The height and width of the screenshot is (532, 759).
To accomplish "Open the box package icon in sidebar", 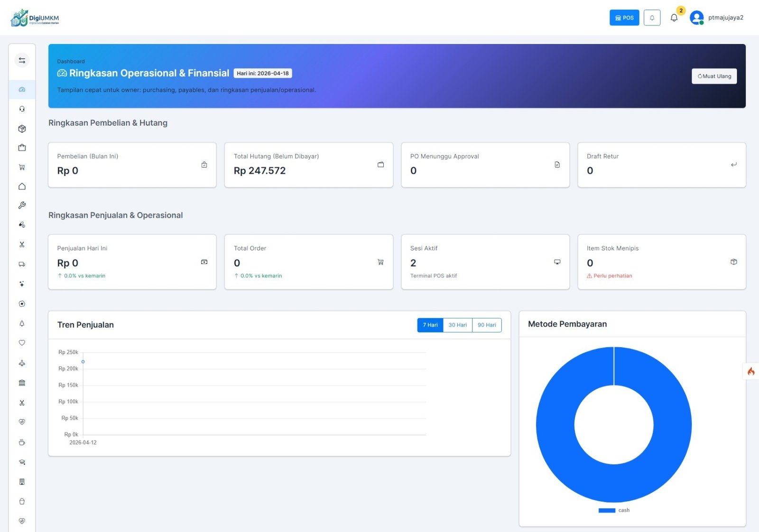I will pos(22,128).
